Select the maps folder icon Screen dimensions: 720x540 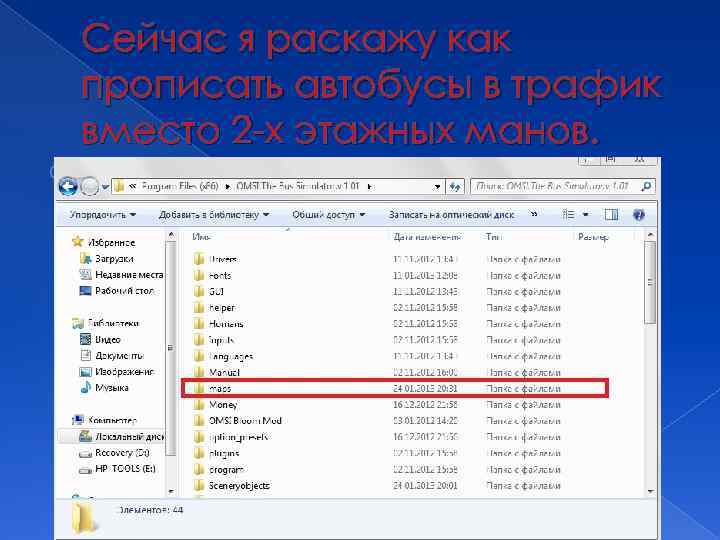point(199,388)
